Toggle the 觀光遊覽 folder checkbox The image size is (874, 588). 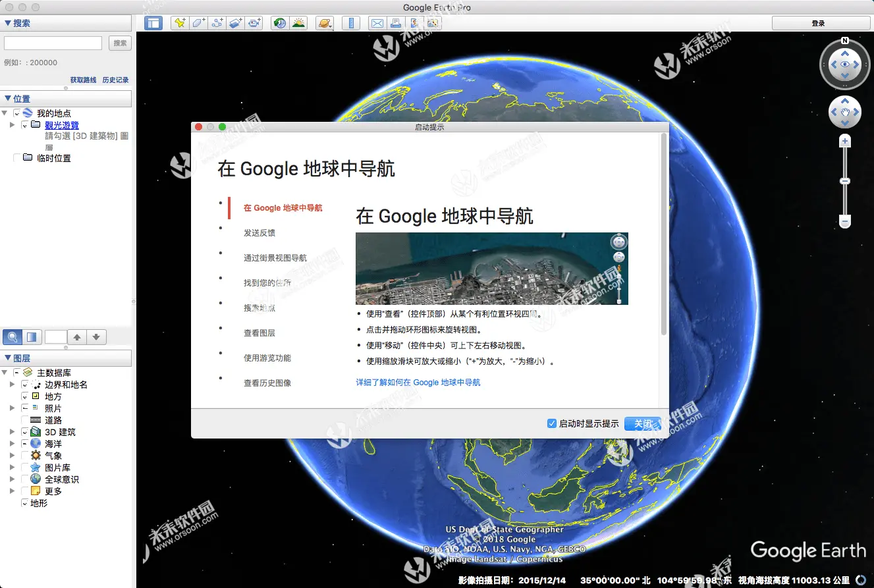pyautogui.click(x=25, y=125)
